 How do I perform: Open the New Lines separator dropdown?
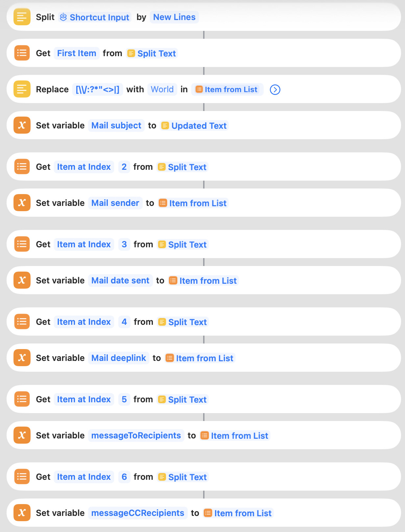pos(174,17)
